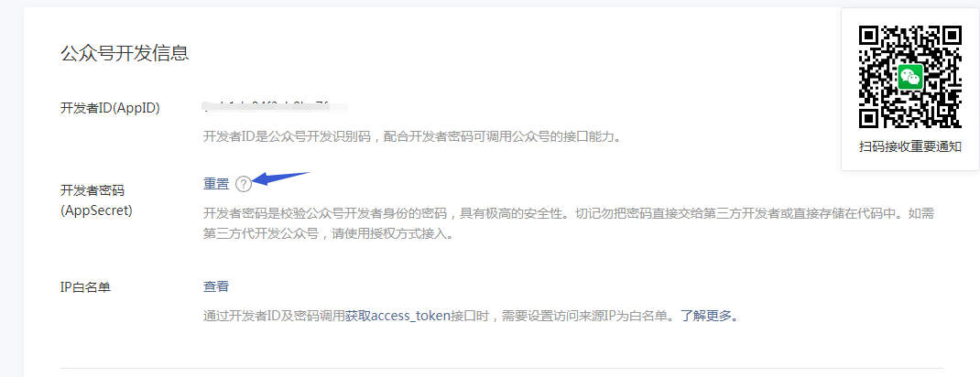Click the QR code bottom-left finder square
This screenshot has width=980, height=377.
(x=871, y=117)
